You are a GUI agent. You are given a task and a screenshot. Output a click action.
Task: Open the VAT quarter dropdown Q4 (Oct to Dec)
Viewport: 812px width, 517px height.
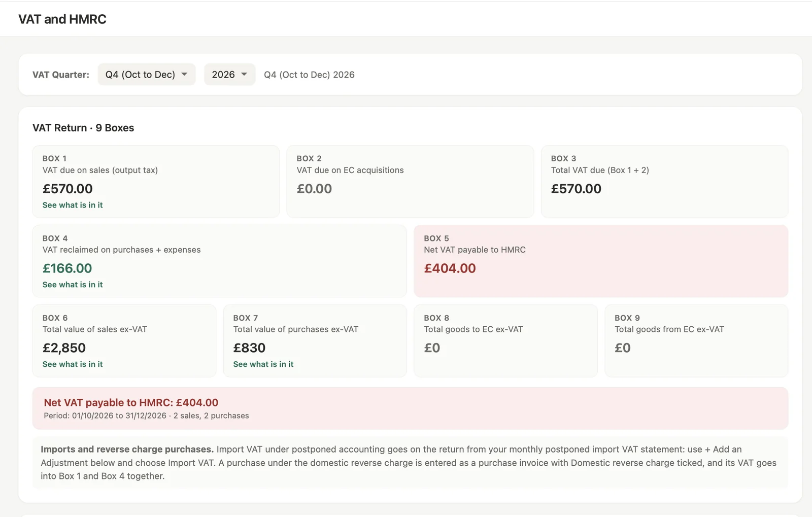146,75
